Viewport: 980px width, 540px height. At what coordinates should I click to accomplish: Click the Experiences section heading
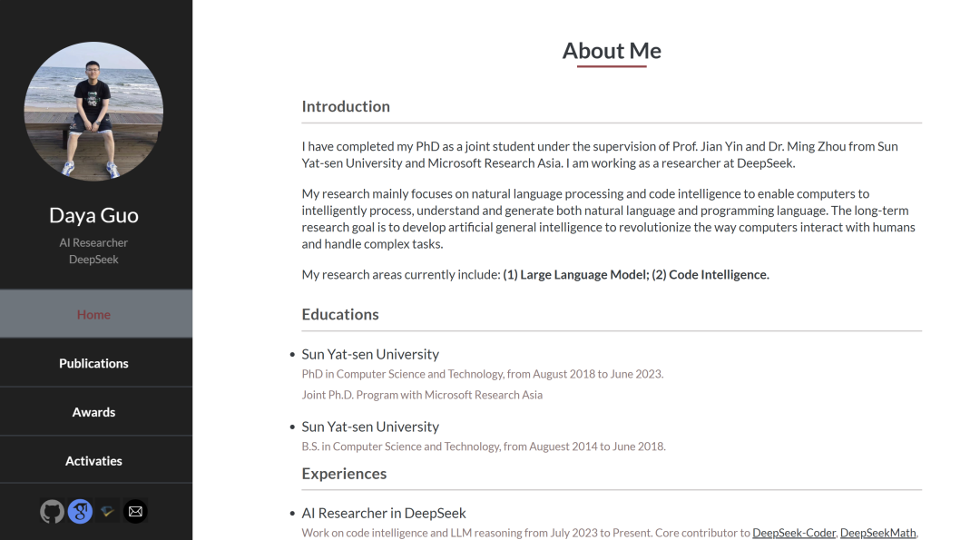point(344,473)
